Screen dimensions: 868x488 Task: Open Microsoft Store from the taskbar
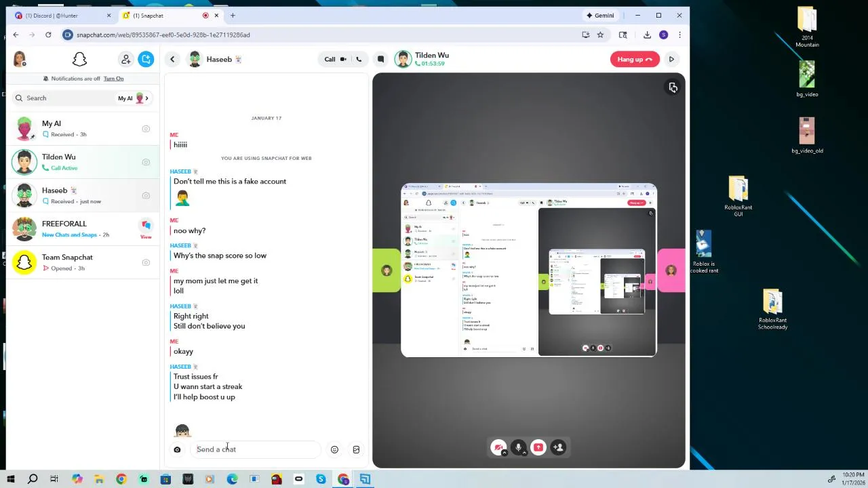(165, 479)
